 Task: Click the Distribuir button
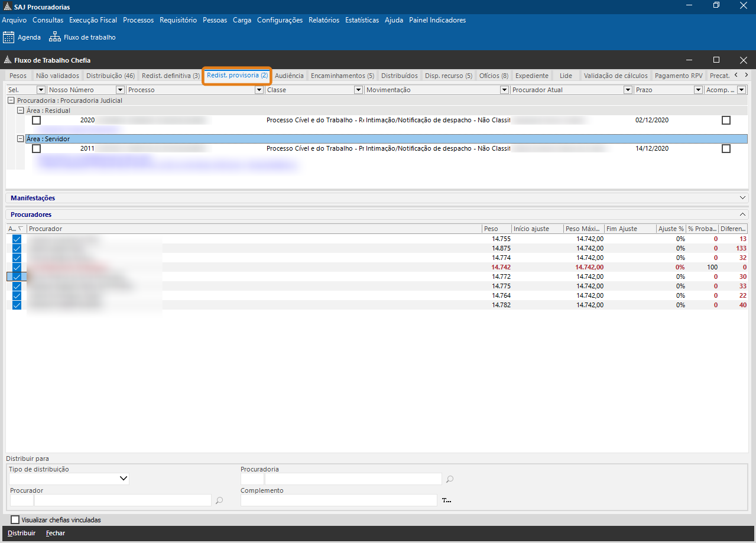21,533
